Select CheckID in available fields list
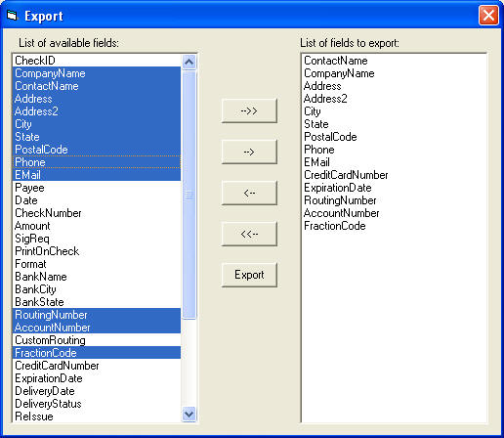 point(97,61)
